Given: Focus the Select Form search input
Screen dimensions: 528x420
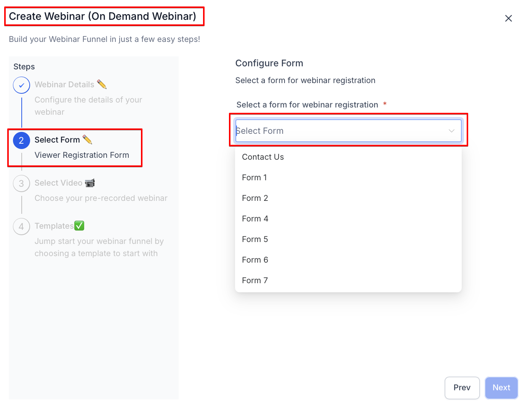Looking at the screenshot, I should pyautogui.click(x=339, y=131).
